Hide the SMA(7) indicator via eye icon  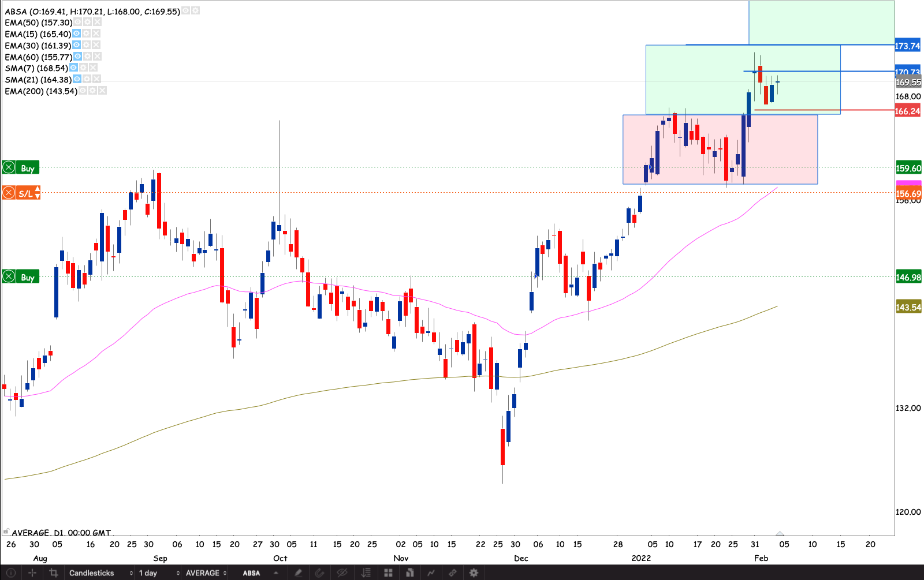pyautogui.click(x=73, y=68)
